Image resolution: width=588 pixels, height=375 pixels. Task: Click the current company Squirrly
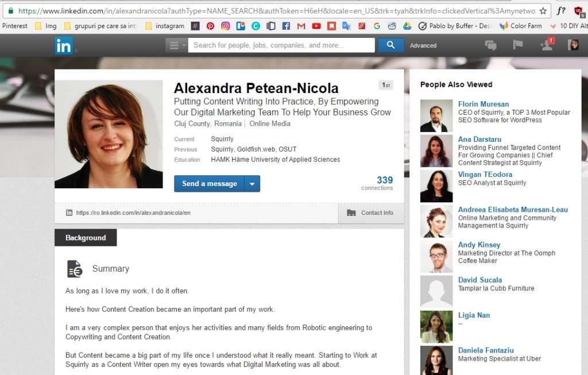222,139
